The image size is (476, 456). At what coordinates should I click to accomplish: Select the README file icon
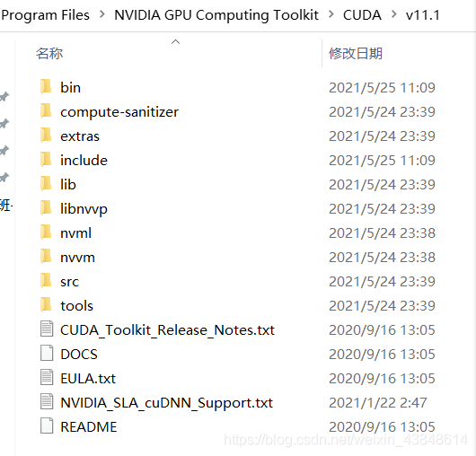tap(47, 425)
